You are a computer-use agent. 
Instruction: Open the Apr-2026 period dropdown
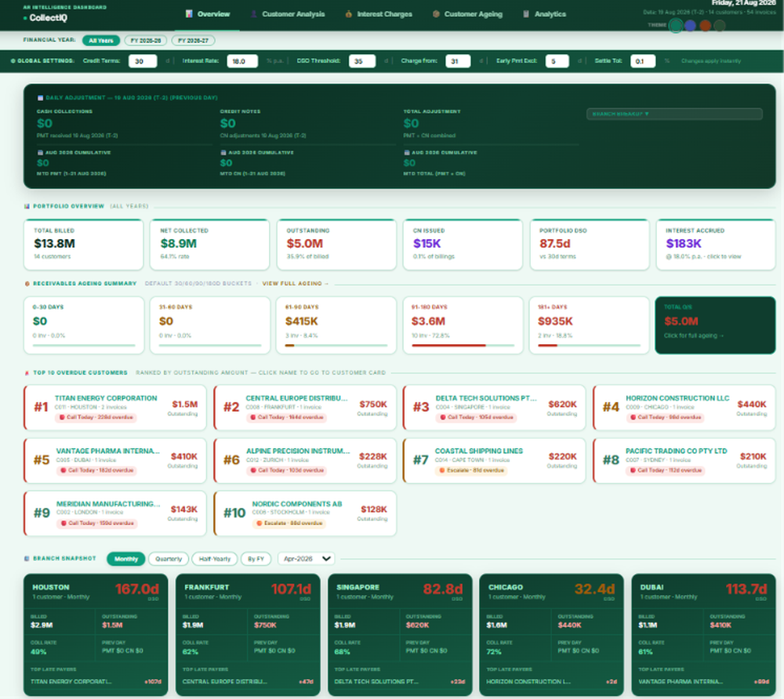click(x=306, y=559)
